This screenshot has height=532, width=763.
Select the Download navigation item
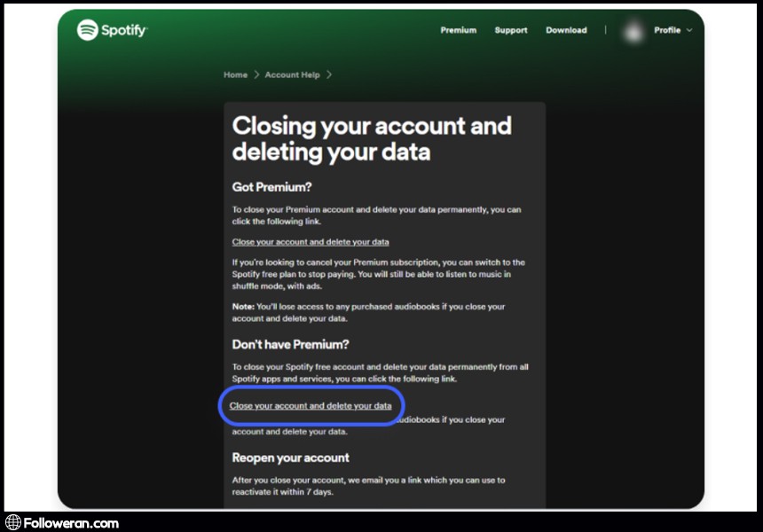(x=566, y=30)
